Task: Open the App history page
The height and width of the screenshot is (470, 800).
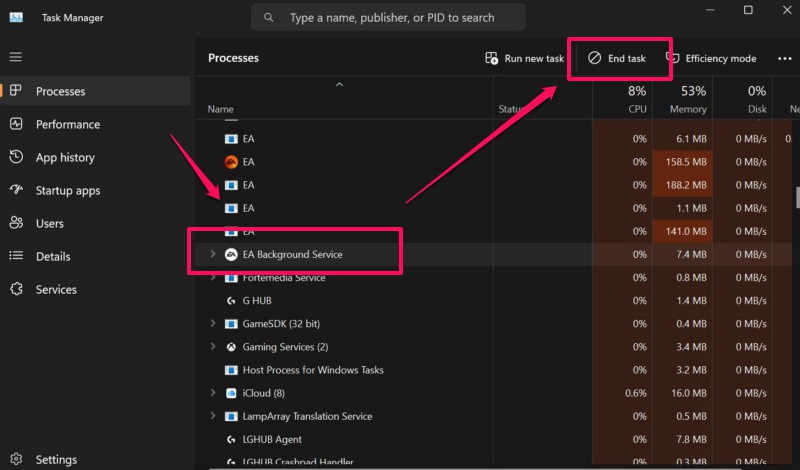Action: click(x=64, y=158)
